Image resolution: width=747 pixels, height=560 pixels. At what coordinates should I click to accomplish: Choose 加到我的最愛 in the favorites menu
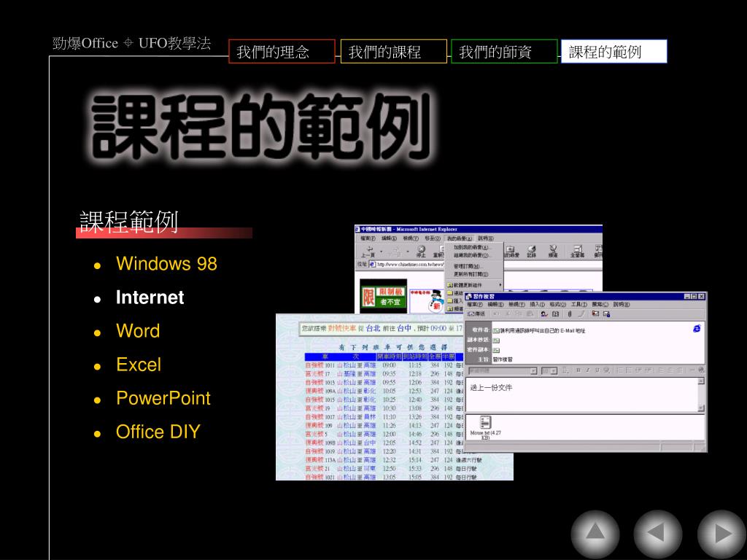(x=471, y=248)
